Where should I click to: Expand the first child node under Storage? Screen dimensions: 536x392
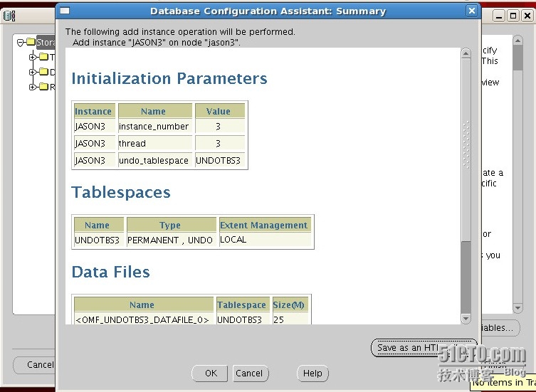coord(33,57)
